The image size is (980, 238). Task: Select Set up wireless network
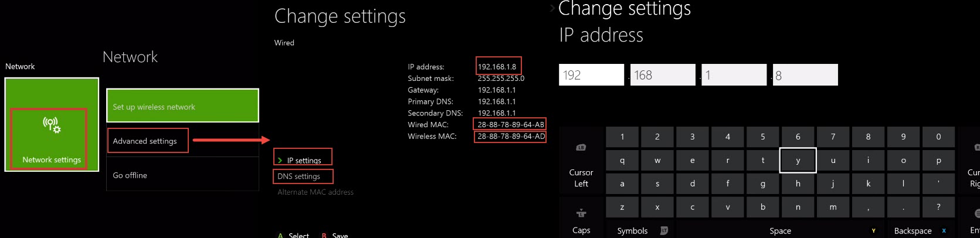(x=182, y=106)
